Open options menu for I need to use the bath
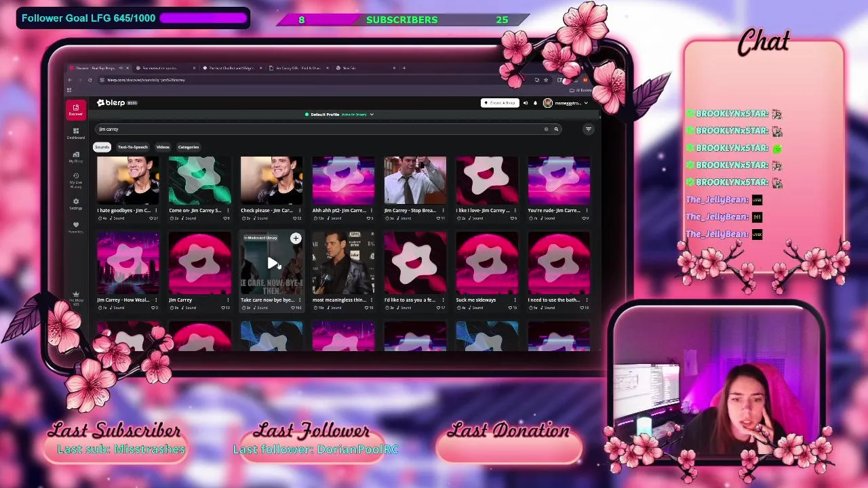Viewport: 868px width, 488px height. 587,300
